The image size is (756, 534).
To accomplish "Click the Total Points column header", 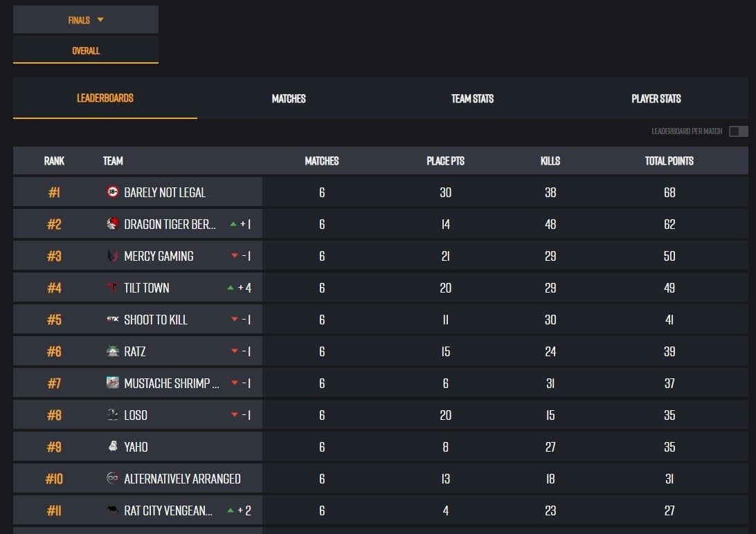I will [x=669, y=161].
